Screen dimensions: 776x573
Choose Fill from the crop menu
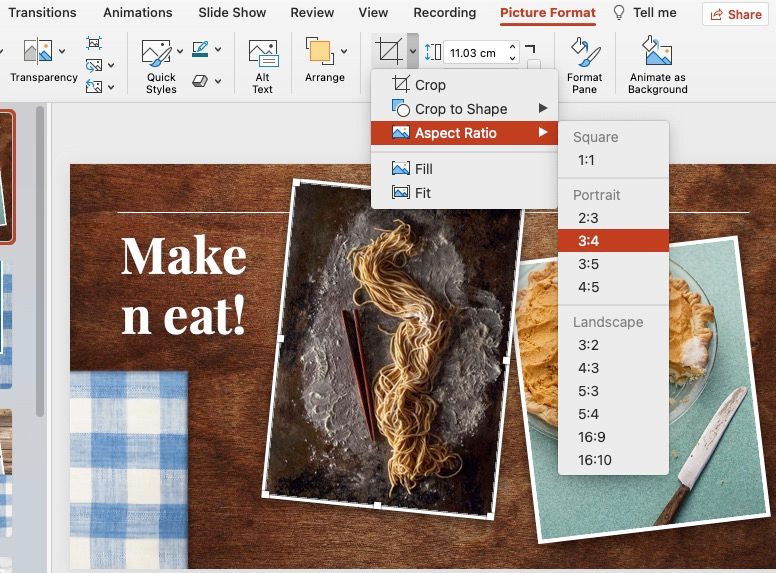423,169
